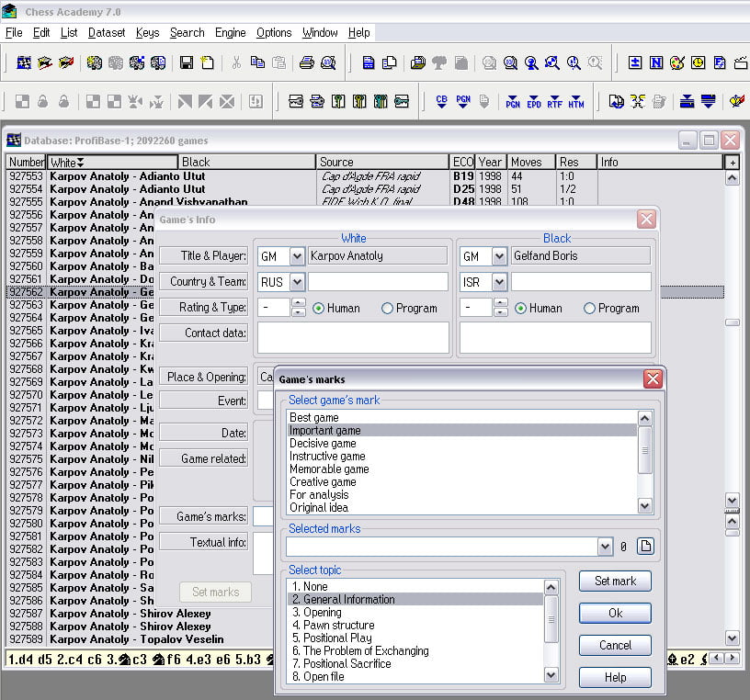The height and width of the screenshot is (700, 750).
Task: Click the page icon beside Selected marks
Action: coord(645,547)
